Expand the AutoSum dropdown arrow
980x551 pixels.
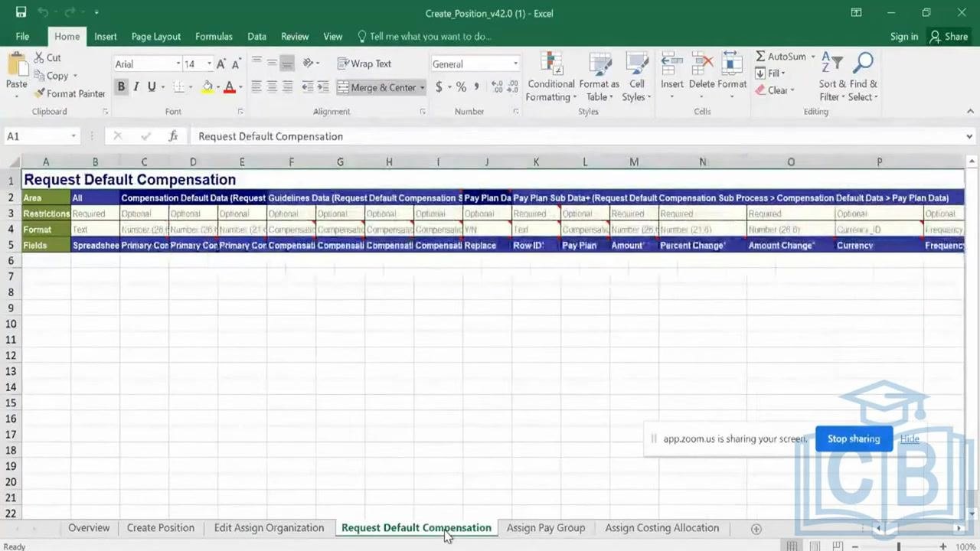813,57
